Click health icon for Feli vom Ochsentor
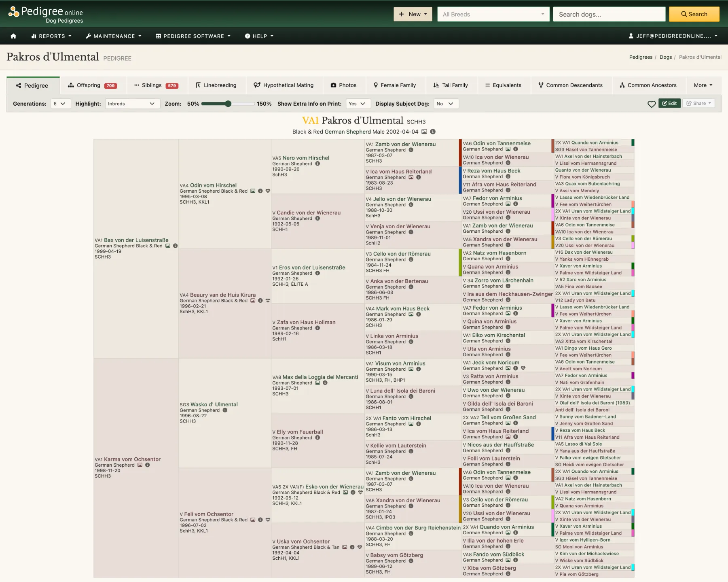 (268, 520)
